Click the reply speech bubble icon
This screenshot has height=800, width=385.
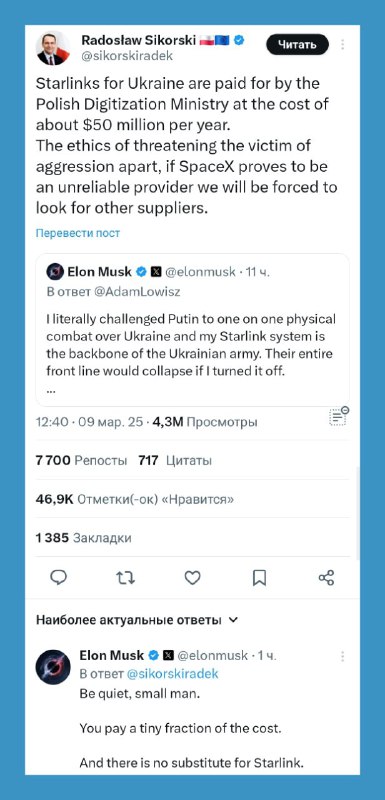click(59, 578)
